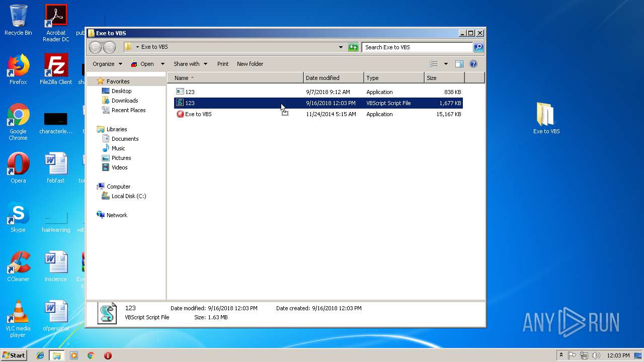The image size is (644, 362).
Task: Click File Explorer taskbar button
Action: tap(57, 355)
